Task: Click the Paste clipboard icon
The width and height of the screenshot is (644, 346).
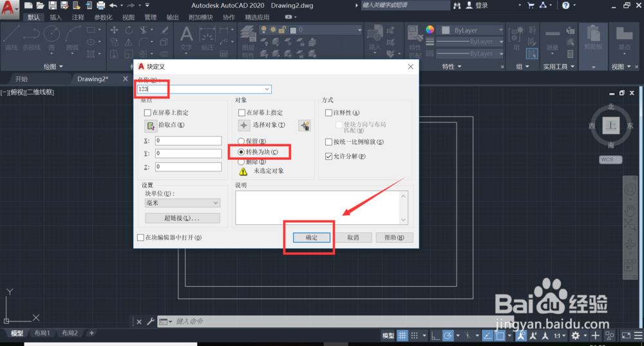Action: [x=593, y=37]
